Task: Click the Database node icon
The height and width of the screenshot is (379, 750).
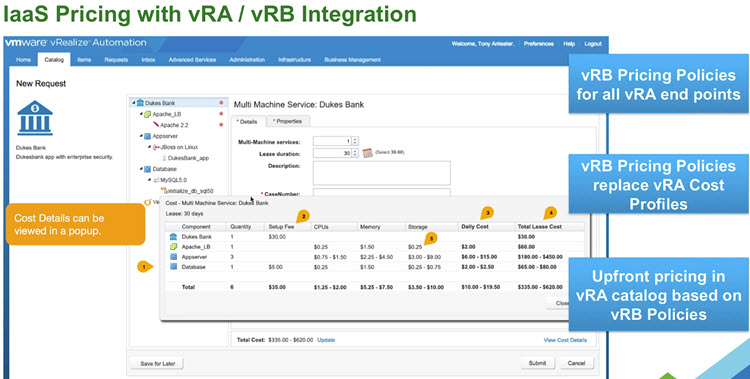Action: pyautogui.click(x=148, y=169)
